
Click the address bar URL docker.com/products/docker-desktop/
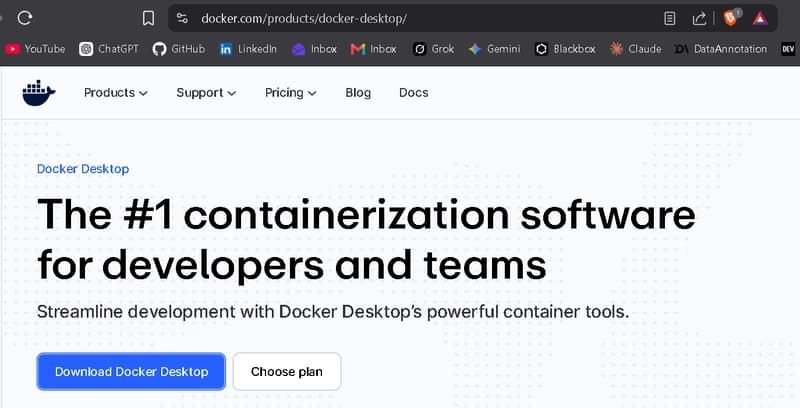click(x=304, y=19)
